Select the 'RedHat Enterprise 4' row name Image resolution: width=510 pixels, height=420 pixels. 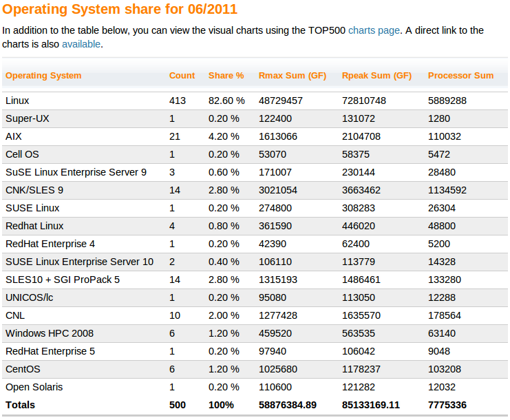(x=50, y=244)
